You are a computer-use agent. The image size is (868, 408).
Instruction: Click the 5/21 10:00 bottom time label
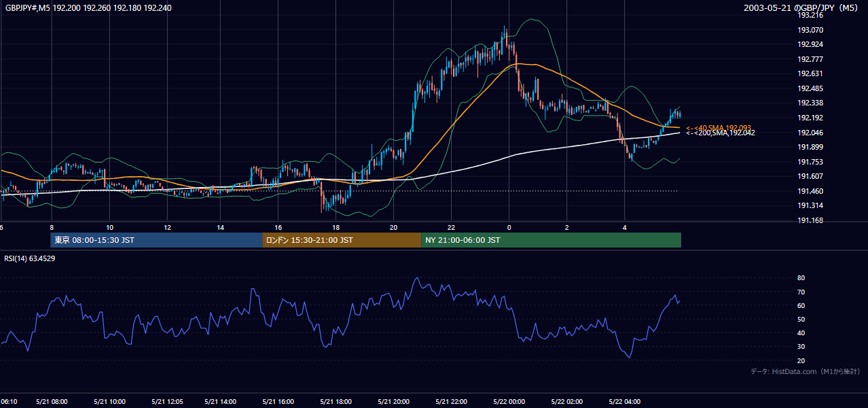coord(109,402)
